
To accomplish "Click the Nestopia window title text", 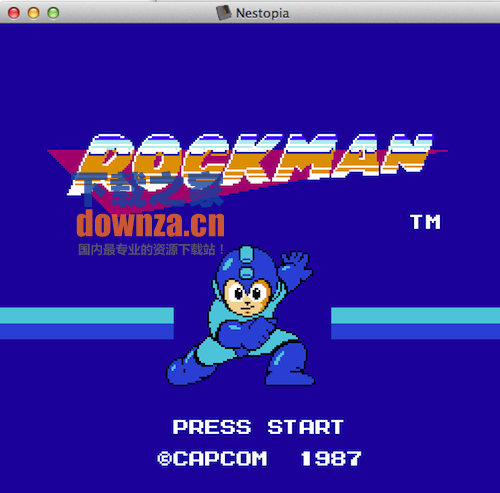I will pyautogui.click(x=262, y=13).
